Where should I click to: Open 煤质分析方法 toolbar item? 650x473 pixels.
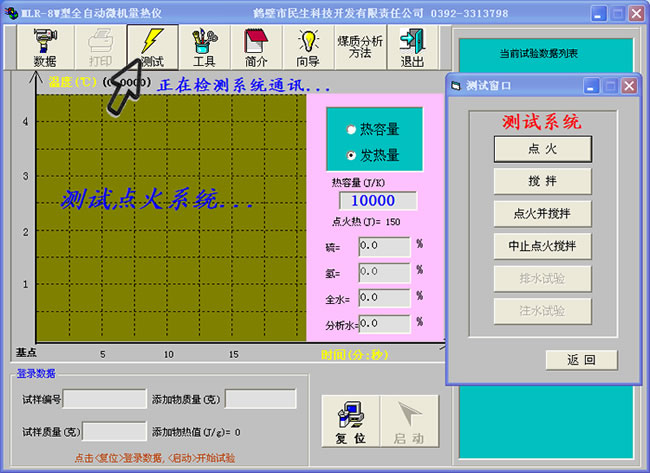pos(360,47)
